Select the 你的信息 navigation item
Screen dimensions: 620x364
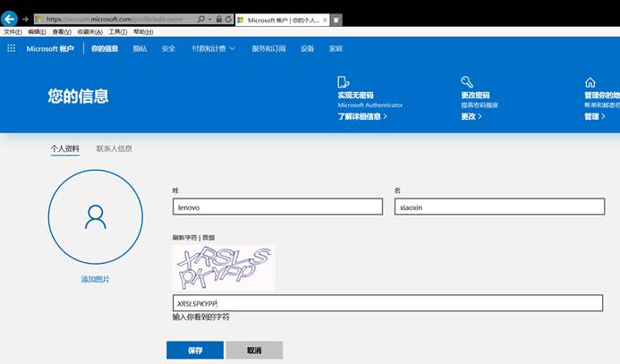click(x=105, y=48)
